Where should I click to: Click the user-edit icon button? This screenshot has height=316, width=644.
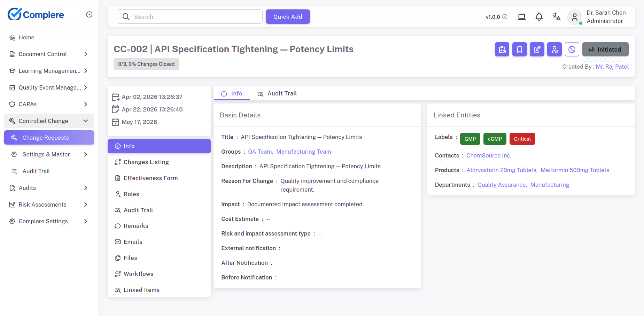coord(554,49)
